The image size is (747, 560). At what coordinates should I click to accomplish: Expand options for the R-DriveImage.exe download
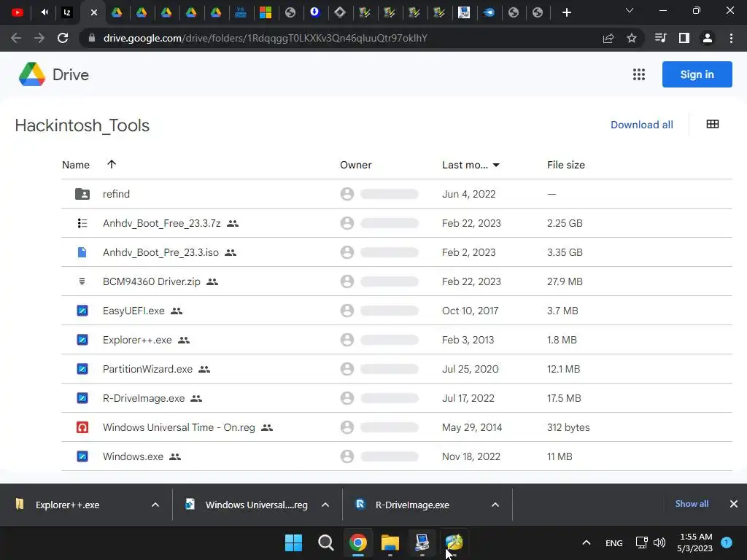(495, 505)
